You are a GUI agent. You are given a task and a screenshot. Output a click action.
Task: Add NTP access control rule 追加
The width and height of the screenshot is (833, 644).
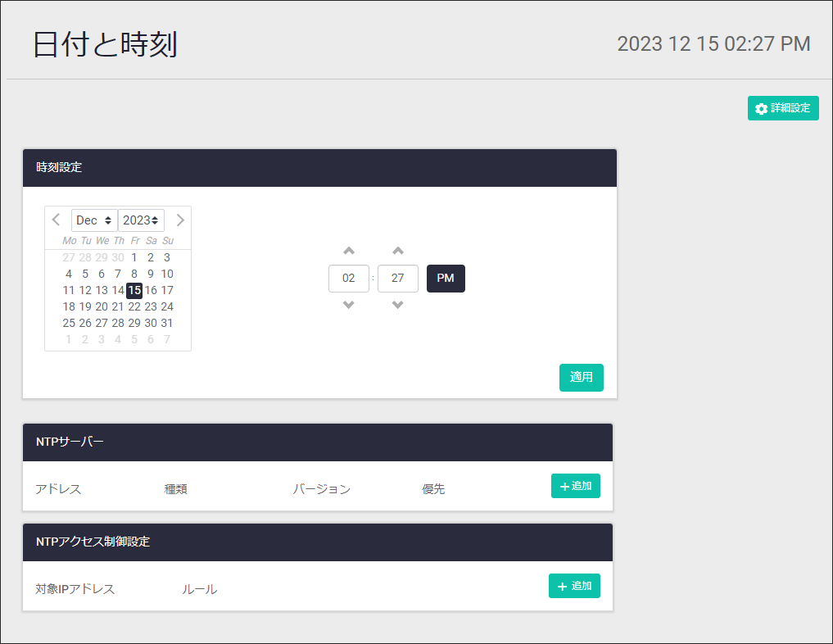(x=574, y=586)
